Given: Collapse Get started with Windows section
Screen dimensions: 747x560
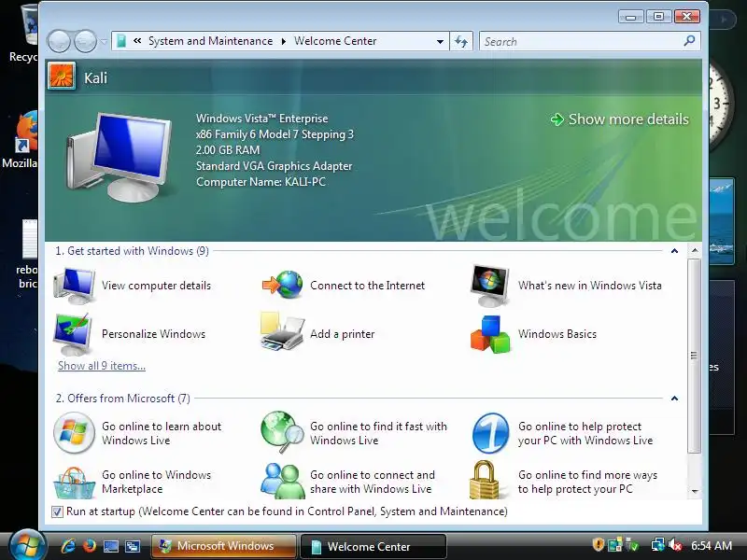Looking at the screenshot, I should 674,250.
